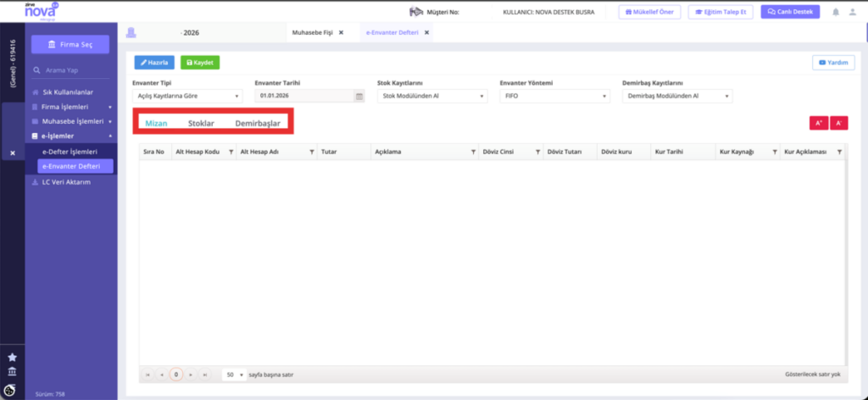This screenshot has width=868, height=400.
Task: Select e-Envanter Defteri in sidebar
Action: coord(75,166)
